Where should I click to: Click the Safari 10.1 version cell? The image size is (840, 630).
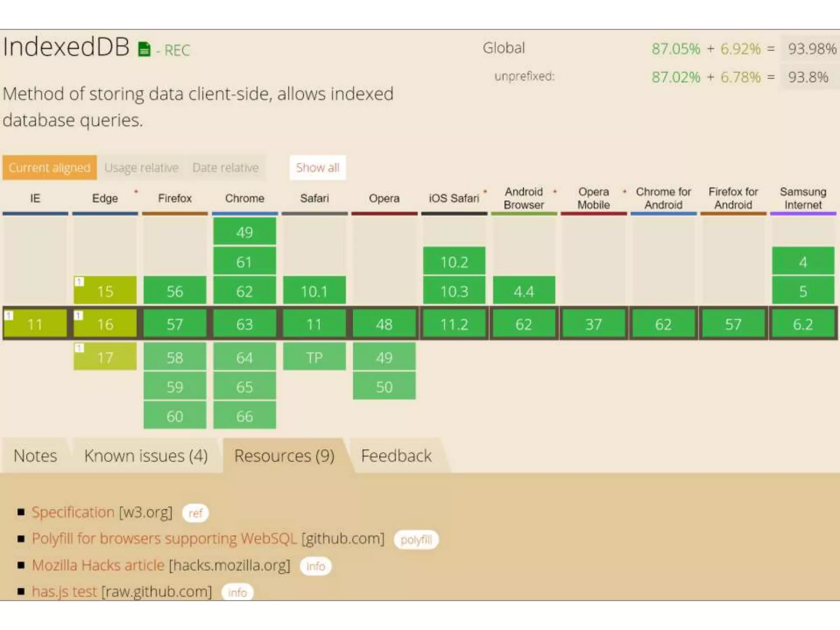pyautogui.click(x=315, y=291)
